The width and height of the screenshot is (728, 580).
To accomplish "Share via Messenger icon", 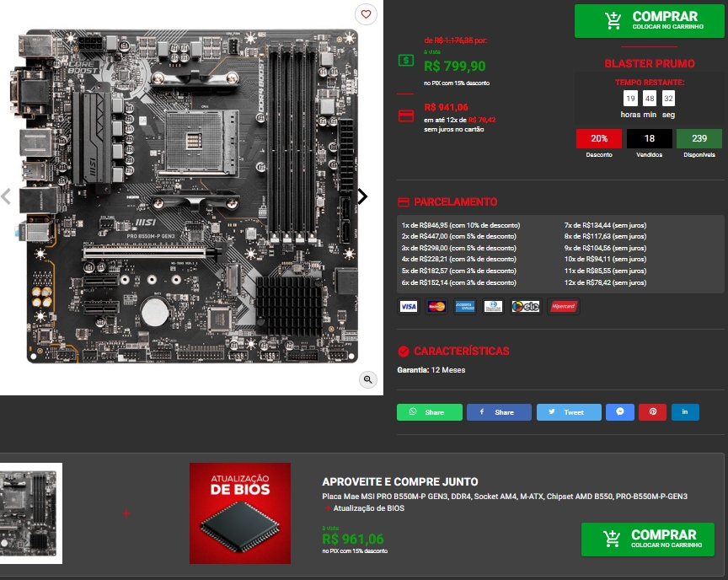I will click(x=620, y=412).
